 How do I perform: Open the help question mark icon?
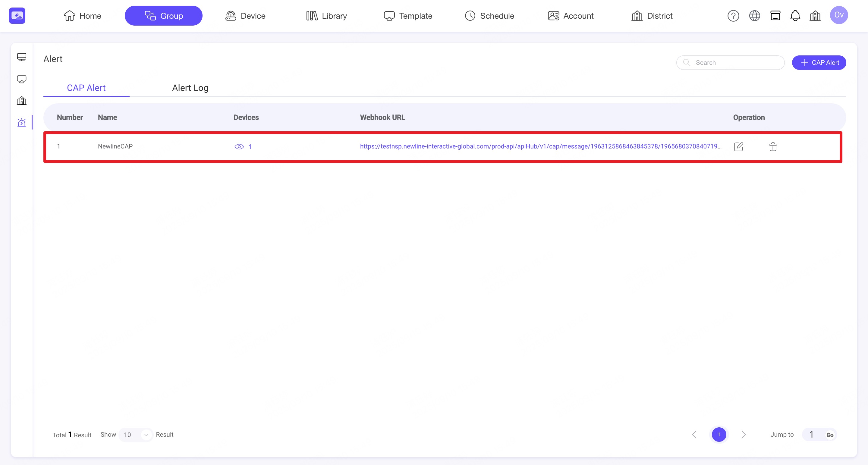pyautogui.click(x=733, y=16)
